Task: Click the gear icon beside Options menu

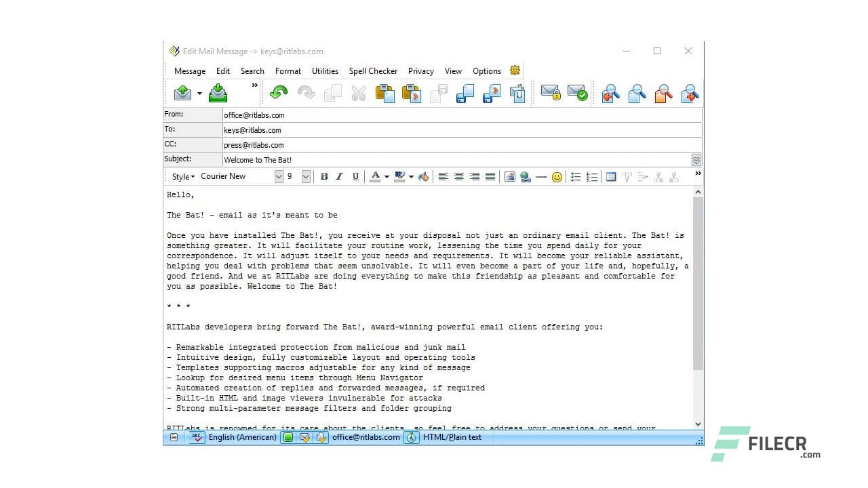Action: click(x=515, y=70)
